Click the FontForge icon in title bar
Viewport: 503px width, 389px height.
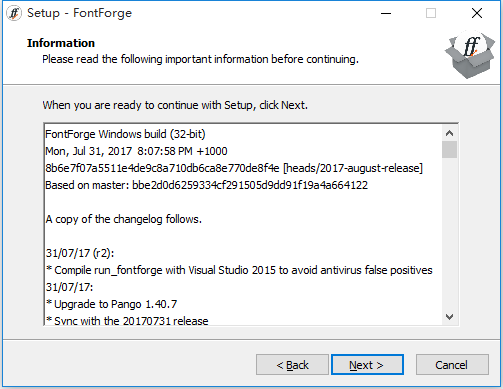14,13
